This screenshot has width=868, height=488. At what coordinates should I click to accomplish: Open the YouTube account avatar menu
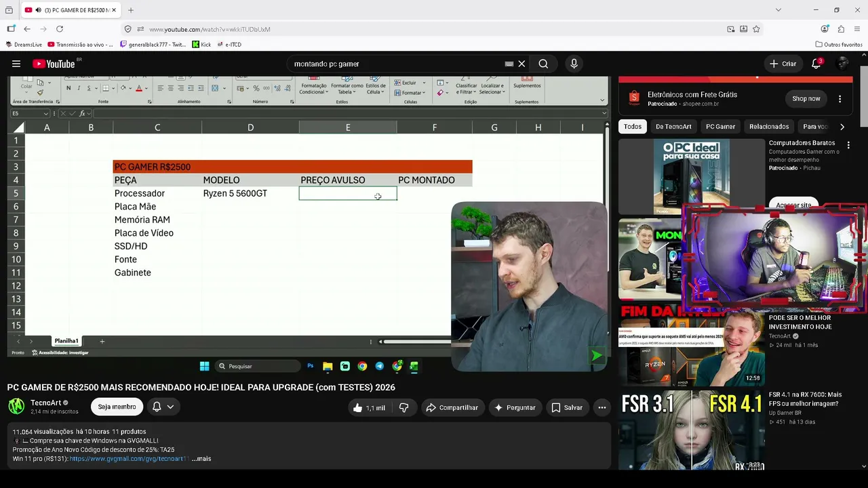(x=842, y=64)
